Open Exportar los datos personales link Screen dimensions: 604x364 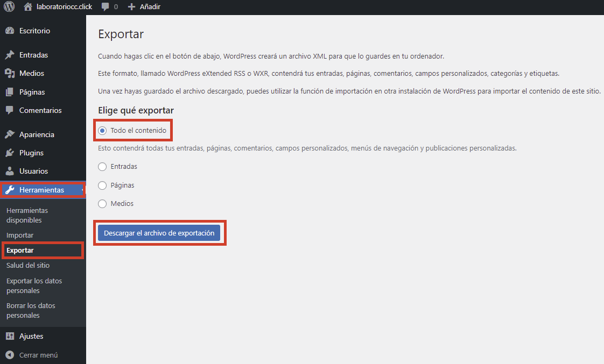tap(34, 286)
